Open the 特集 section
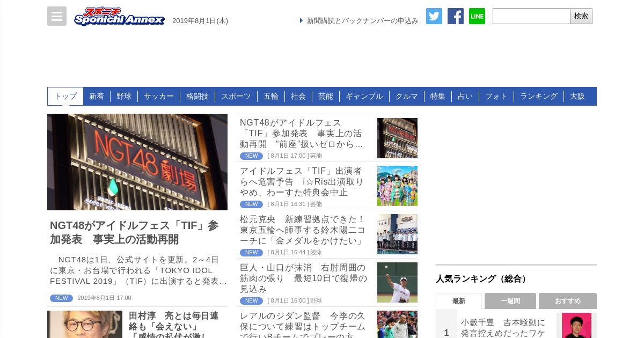The image size is (644, 338). point(438,96)
